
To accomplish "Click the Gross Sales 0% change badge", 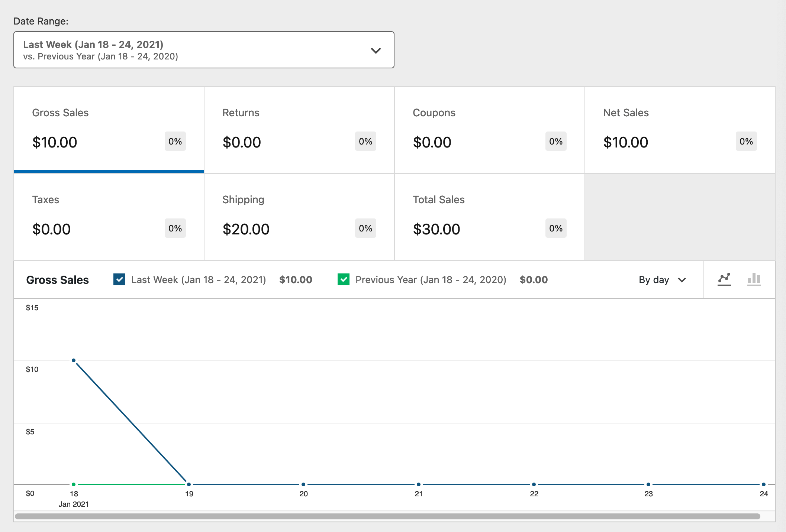I will 175,141.
